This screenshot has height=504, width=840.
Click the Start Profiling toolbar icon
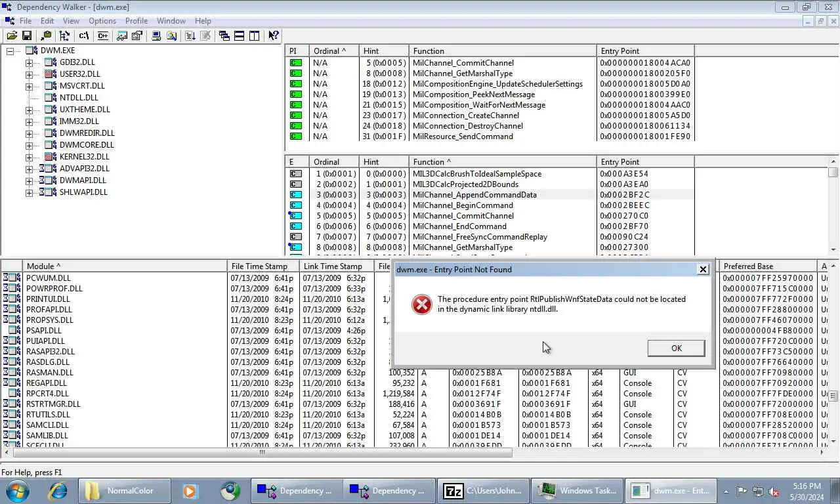pyautogui.click(x=190, y=35)
